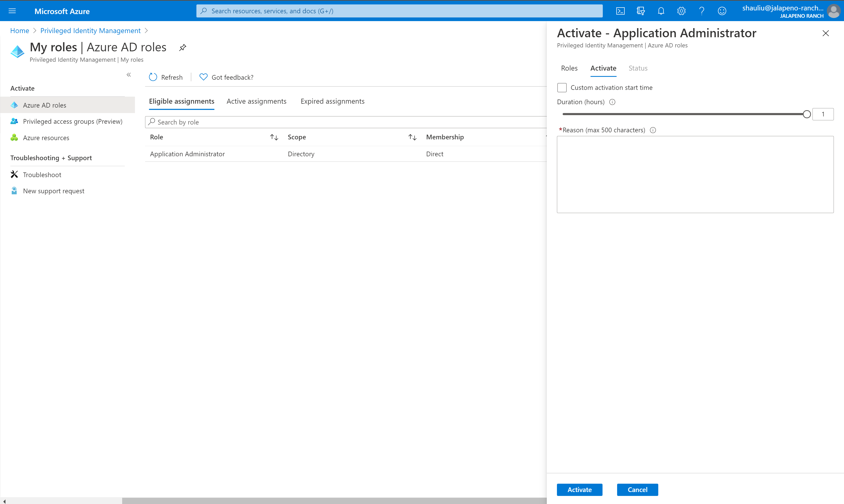Select the Status tab
844x504 pixels.
[x=638, y=68]
